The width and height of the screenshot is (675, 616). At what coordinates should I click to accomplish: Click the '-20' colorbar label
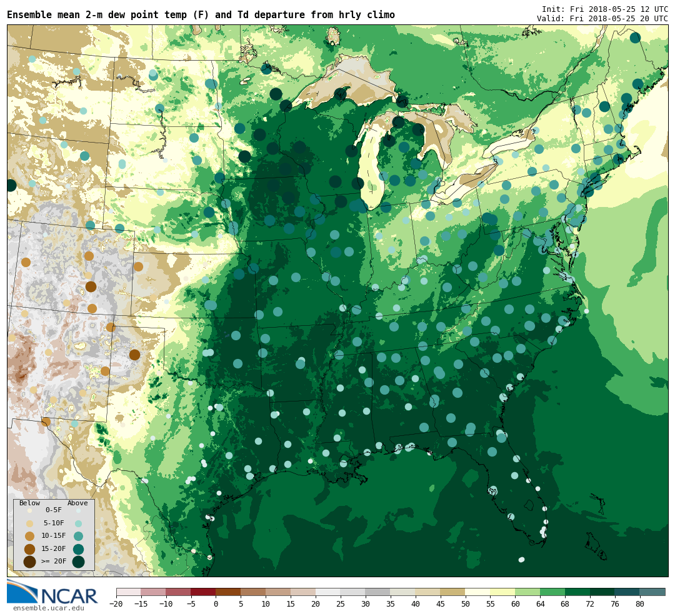coord(116,604)
